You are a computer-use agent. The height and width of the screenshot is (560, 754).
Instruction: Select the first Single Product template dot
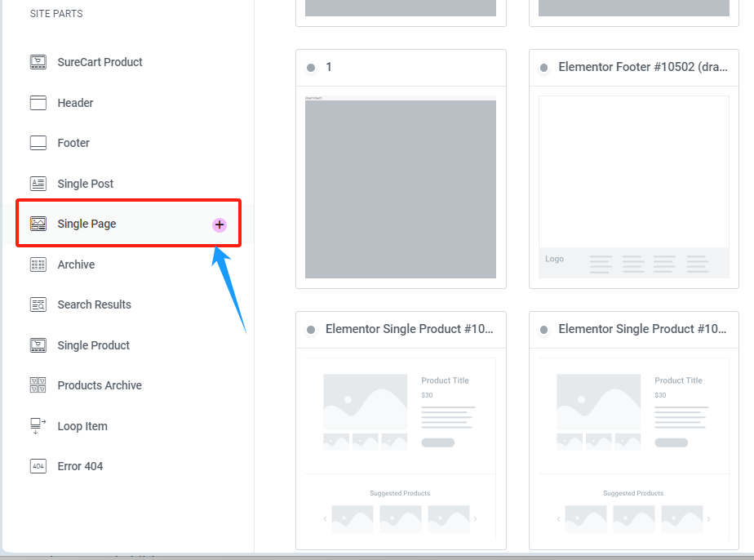click(311, 329)
